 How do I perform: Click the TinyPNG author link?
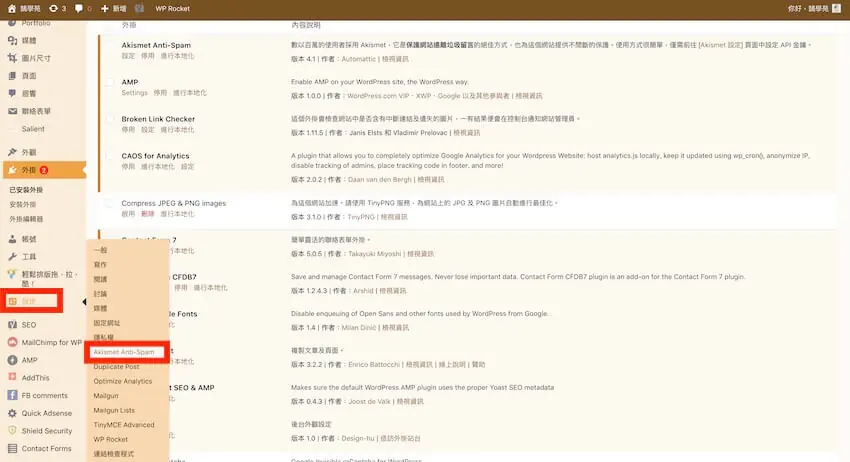tap(360, 217)
